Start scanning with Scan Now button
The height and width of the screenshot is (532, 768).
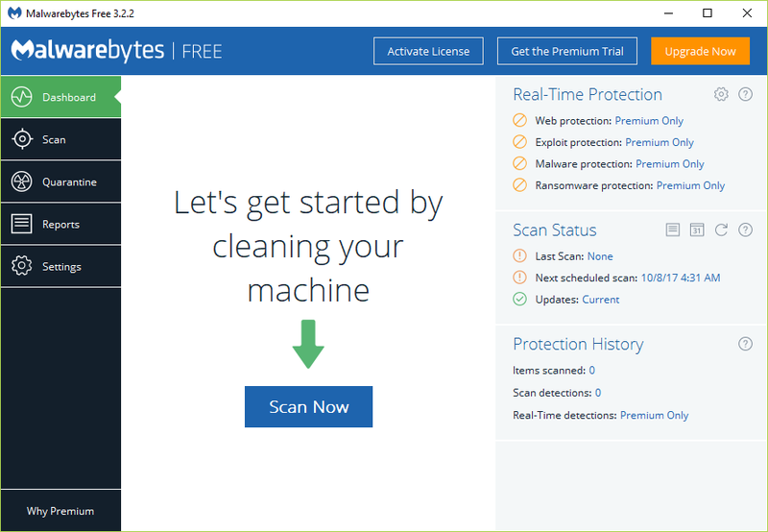308,406
